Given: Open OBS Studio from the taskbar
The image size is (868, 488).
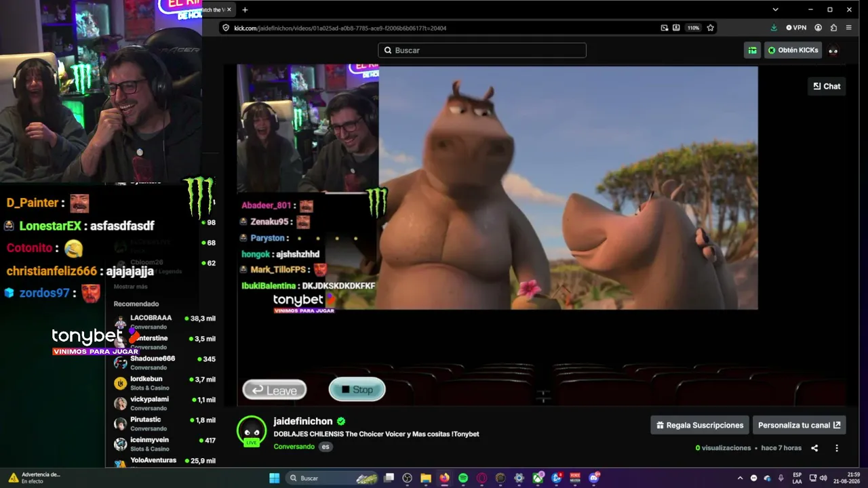Looking at the screenshot, I should pos(407,478).
